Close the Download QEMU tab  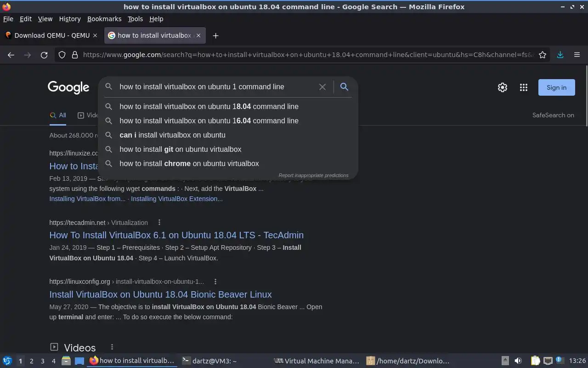pos(95,35)
